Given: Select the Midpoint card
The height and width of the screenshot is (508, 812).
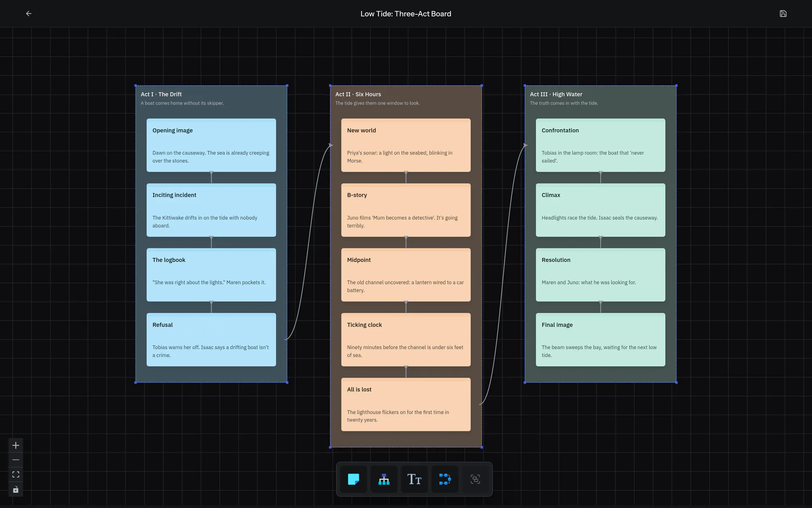Looking at the screenshot, I should [x=406, y=275].
